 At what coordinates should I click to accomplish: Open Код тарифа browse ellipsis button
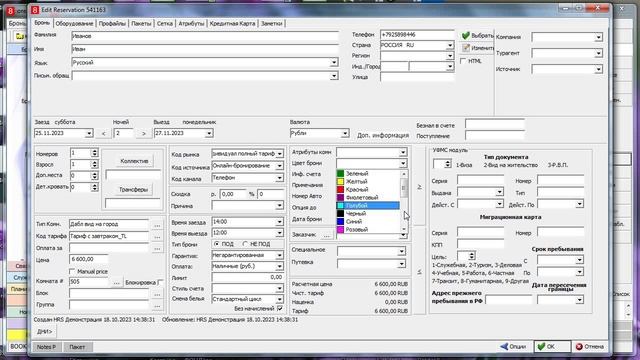point(157,236)
